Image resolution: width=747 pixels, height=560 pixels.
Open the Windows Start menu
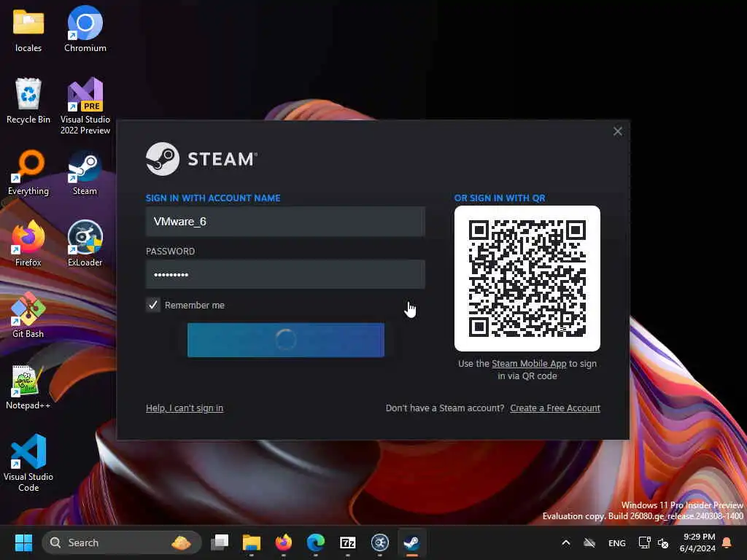pos(23,542)
